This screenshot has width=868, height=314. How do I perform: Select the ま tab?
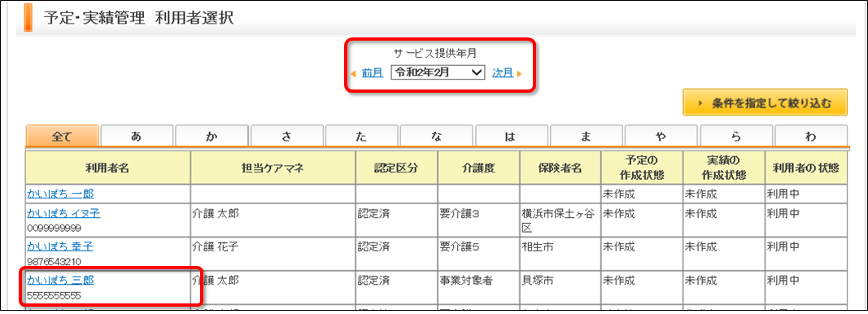coord(587,136)
